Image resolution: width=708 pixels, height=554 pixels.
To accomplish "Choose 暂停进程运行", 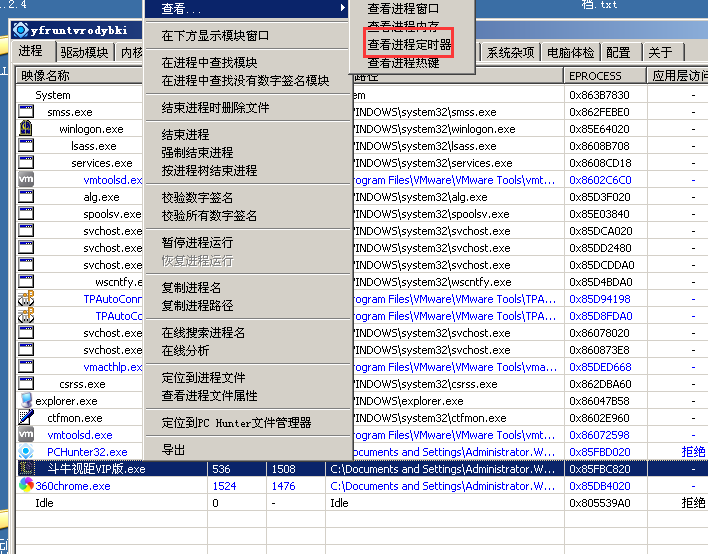I will pos(197,243).
